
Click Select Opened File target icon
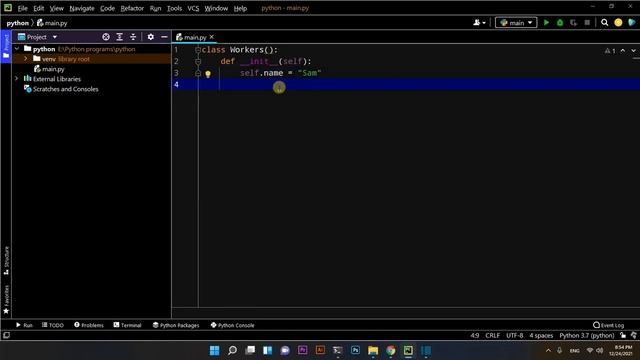(x=106, y=37)
